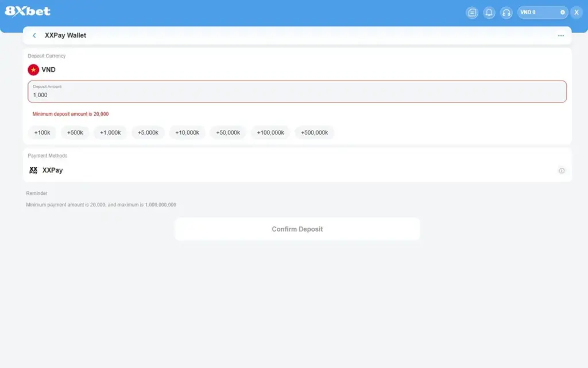Open the notifications bell icon
Screen dimensions: 588x368
click(x=489, y=13)
